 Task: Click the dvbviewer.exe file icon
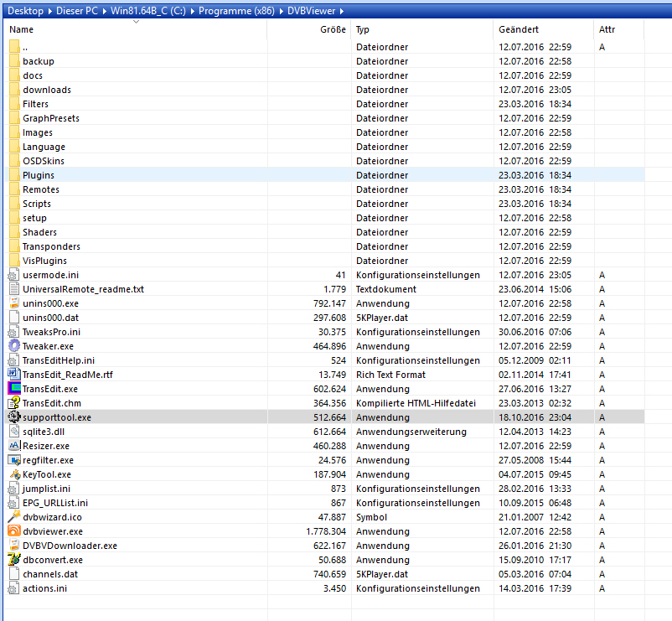[x=13, y=531]
